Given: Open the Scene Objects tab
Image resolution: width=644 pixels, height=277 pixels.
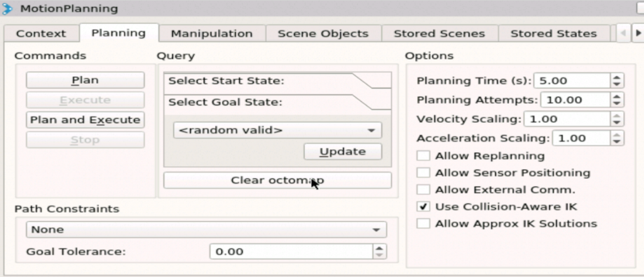Looking at the screenshot, I should pos(323,33).
